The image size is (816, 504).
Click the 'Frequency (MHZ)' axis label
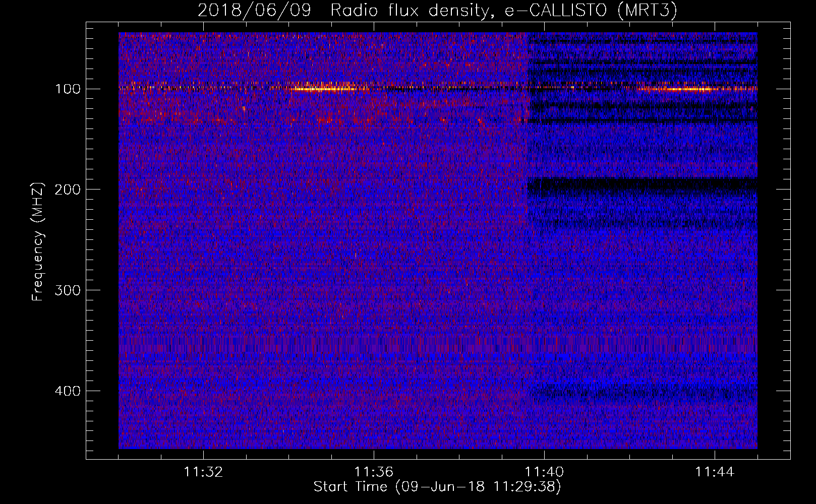click(38, 241)
